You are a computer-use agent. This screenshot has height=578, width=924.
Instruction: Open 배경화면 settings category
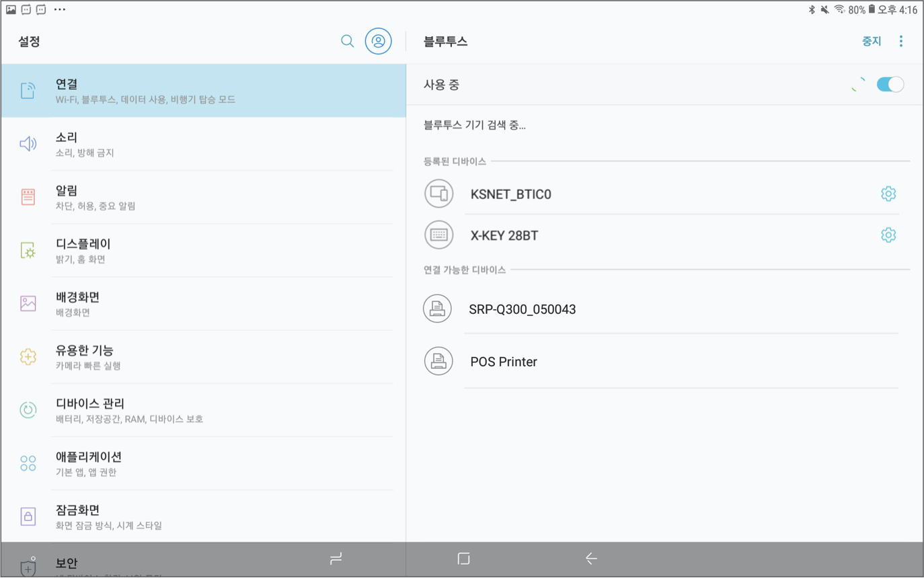(x=203, y=304)
